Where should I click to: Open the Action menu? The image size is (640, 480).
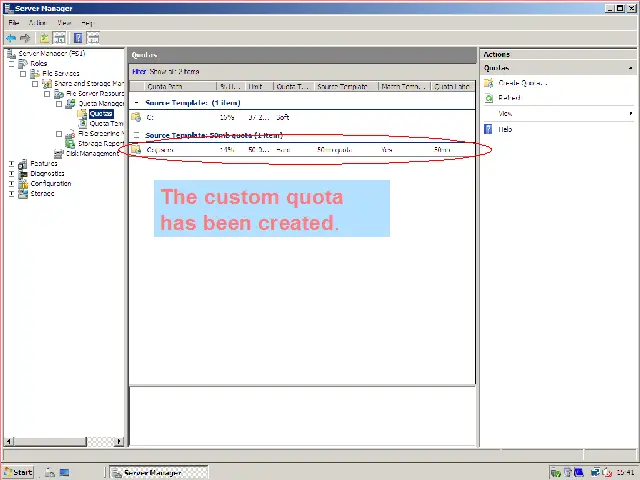(37, 23)
